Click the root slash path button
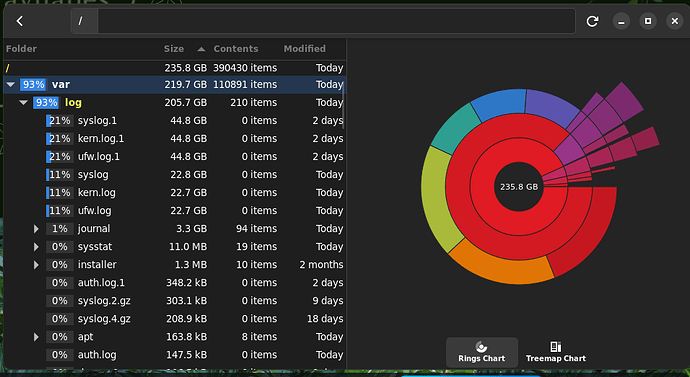The width and height of the screenshot is (690, 377). tap(84, 21)
